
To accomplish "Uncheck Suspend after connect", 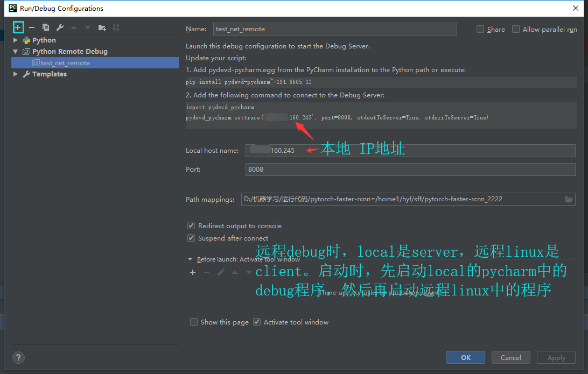I will (191, 238).
